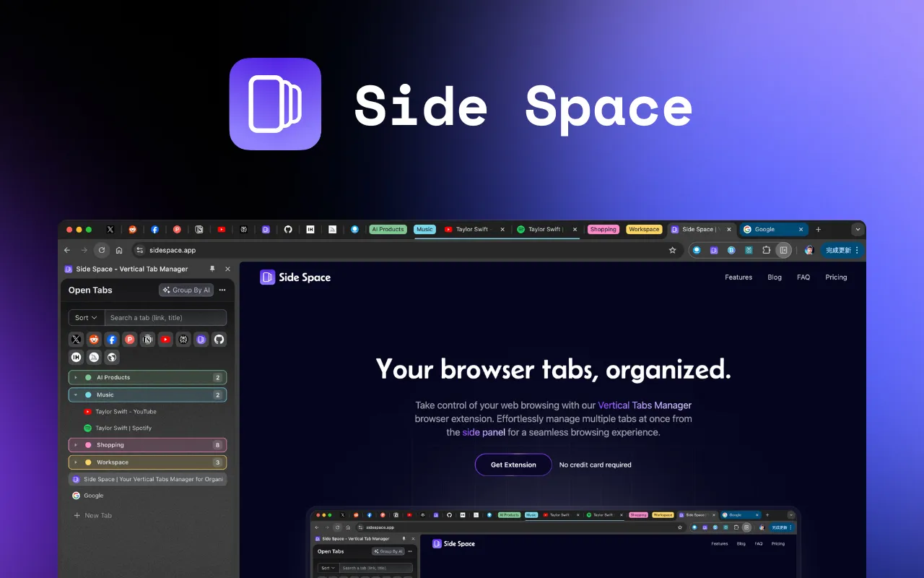924x578 pixels.
Task: Open the Reddit pinned tab icon in side panel
Action: coord(94,339)
